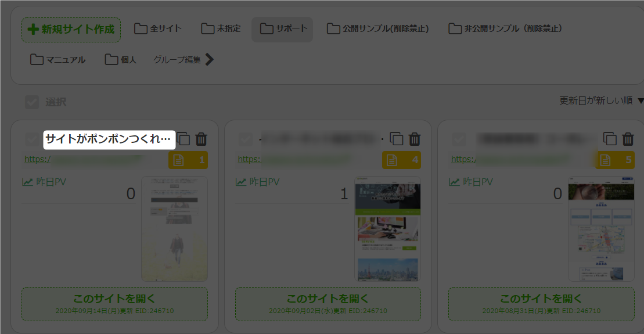The height and width of the screenshot is (334, 644).
Task: Open the first site's https URL link
Action: click(37, 159)
